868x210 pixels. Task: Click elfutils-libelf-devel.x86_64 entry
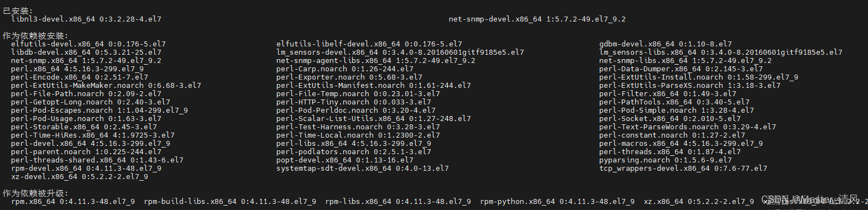click(x=369, y=44)
